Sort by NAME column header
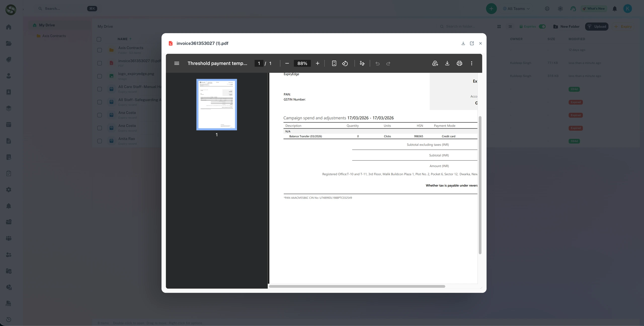 click(x=125, y=39)
